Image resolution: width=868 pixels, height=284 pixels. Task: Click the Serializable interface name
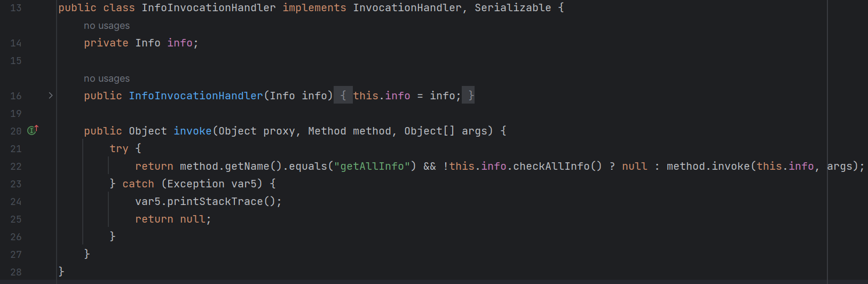(512, 8)
